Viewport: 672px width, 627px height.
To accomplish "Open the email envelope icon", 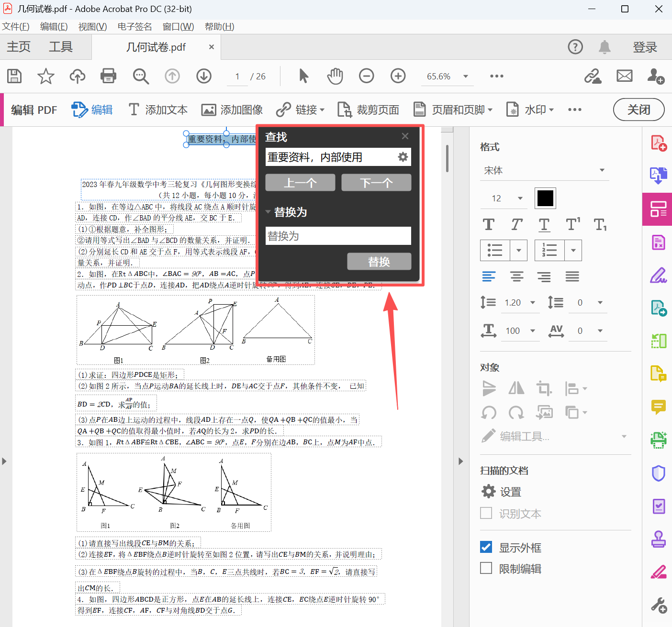I will [x=624, y=76].
